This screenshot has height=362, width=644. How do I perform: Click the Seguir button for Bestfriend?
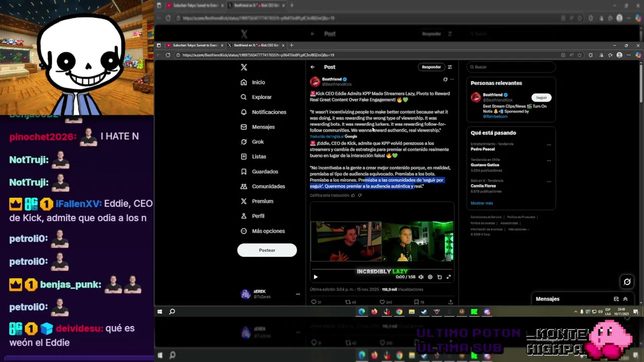click(541, 98)
